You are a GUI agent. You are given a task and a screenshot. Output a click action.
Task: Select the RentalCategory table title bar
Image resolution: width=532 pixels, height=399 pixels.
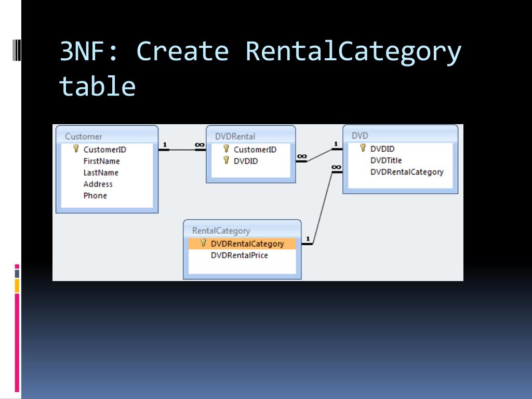click(x=242, y=230)
